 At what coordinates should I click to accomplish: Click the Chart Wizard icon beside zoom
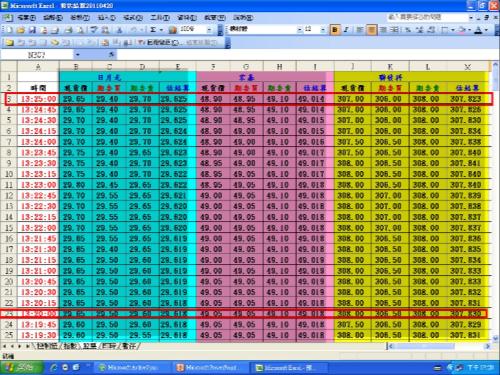(172, 30)
